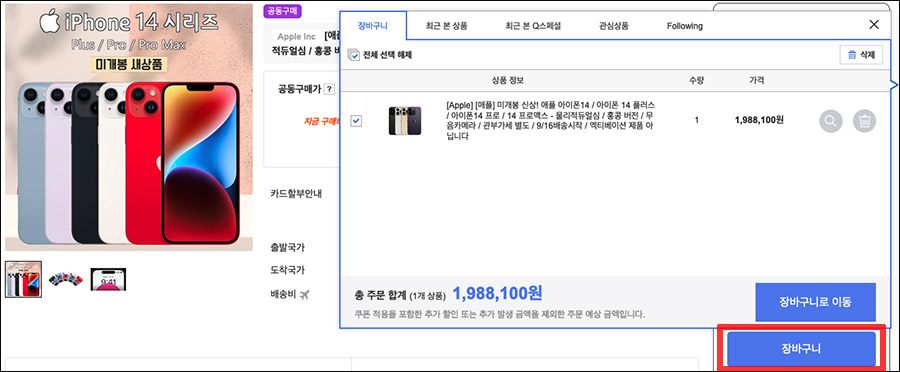Select the first product gallery thumbnail
This screenshot has width=900, height=372.
24,279
